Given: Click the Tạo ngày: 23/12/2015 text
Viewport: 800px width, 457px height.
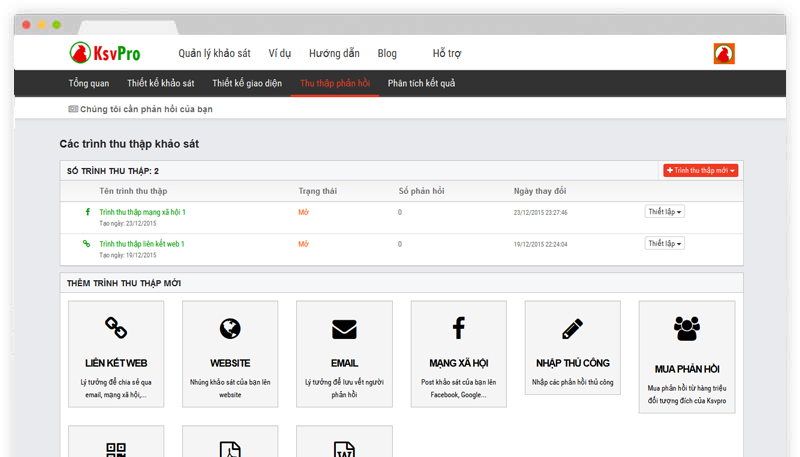Looking at the screenshot, I should pos(128,223).
